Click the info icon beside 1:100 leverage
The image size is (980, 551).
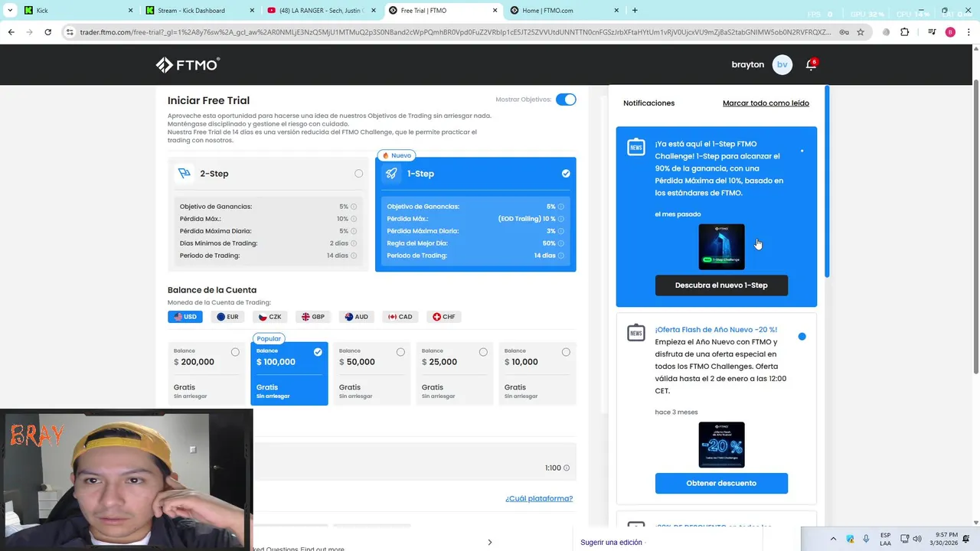(567, 468)
